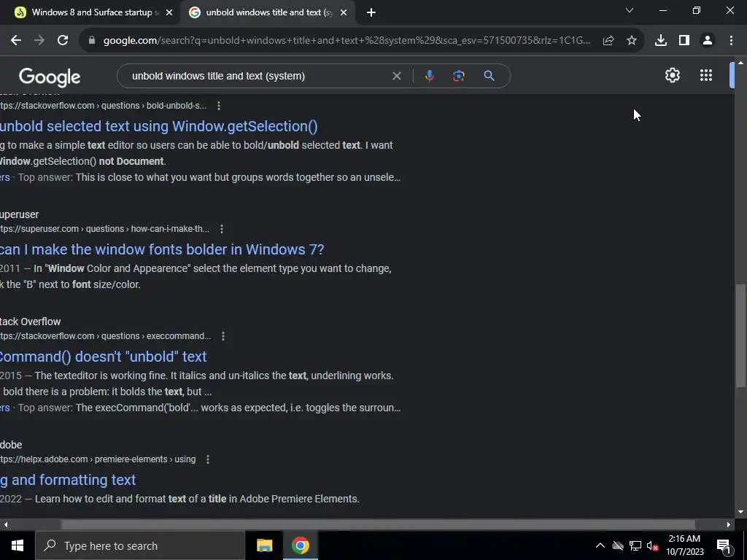Screen dimensions: 747x560
Task: Click the scroll down arrow
Action: pos(740,513)
